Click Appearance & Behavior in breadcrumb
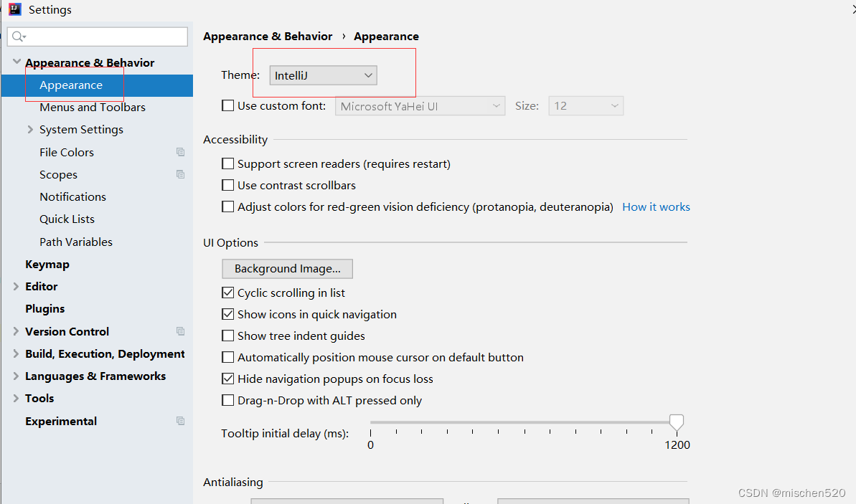 (x=268, y=36)
